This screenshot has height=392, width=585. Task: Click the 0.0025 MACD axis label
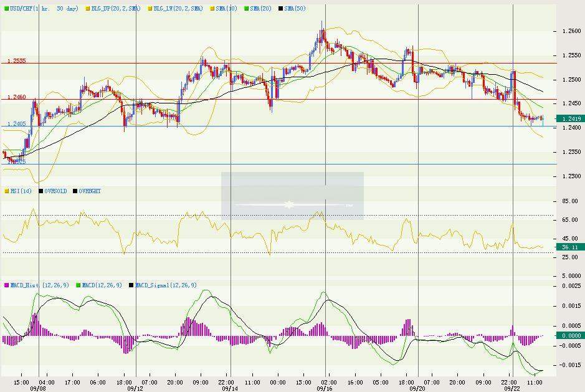click(x=571, y=286)
